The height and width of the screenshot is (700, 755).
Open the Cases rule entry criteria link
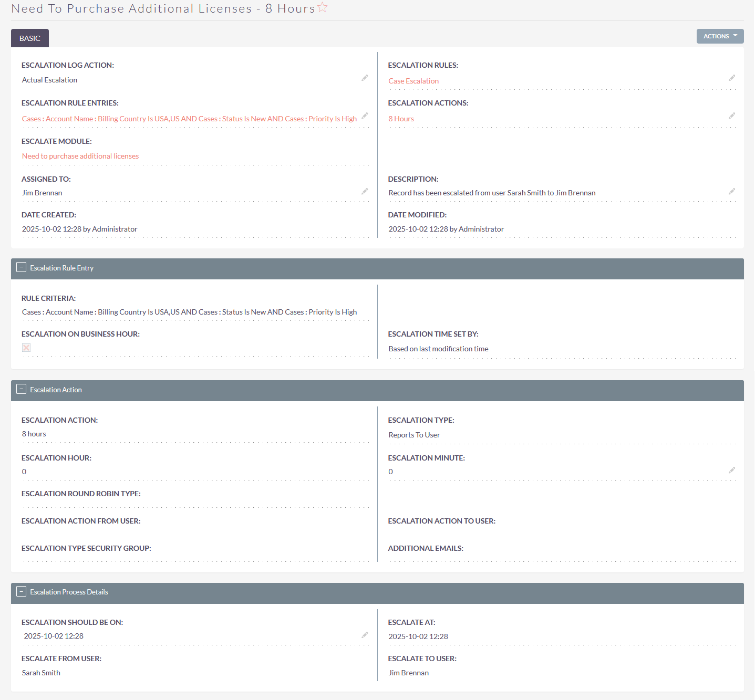click(189, 118)
